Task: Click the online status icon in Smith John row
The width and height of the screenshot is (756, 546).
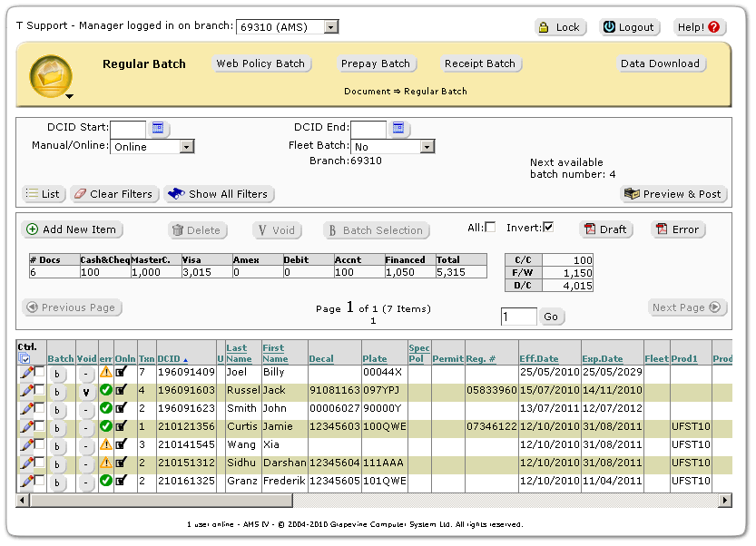Action: [x=122, y=408]
